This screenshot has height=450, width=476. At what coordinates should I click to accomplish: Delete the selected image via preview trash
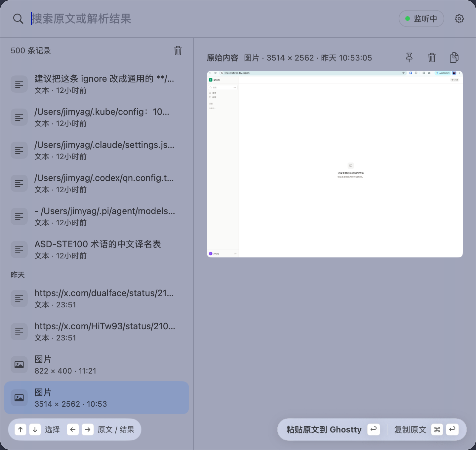tap(432, 58)
